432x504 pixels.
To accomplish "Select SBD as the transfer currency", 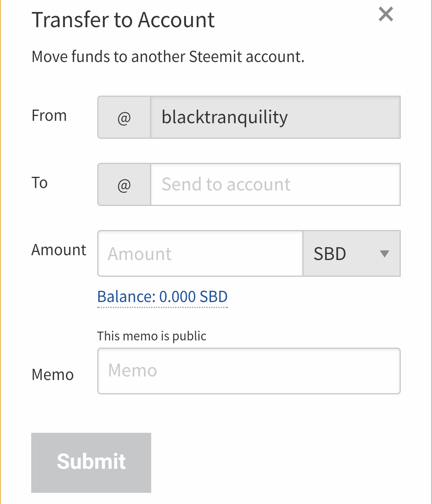I will (x=330, y=253).
